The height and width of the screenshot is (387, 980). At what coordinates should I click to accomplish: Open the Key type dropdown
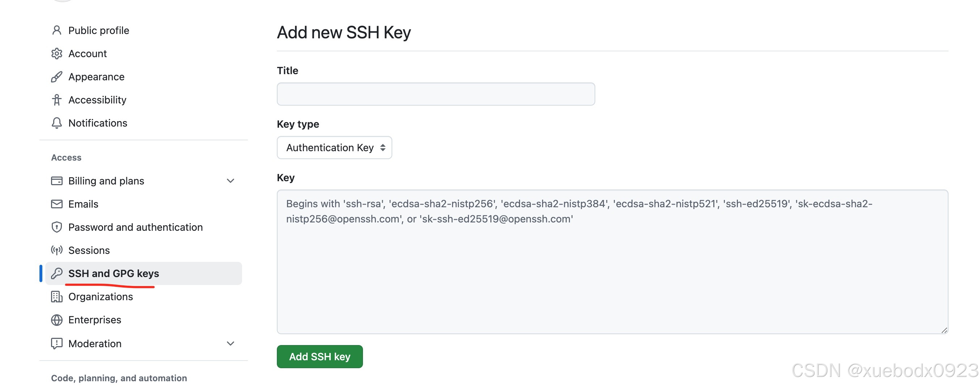(x=334, y=148)
